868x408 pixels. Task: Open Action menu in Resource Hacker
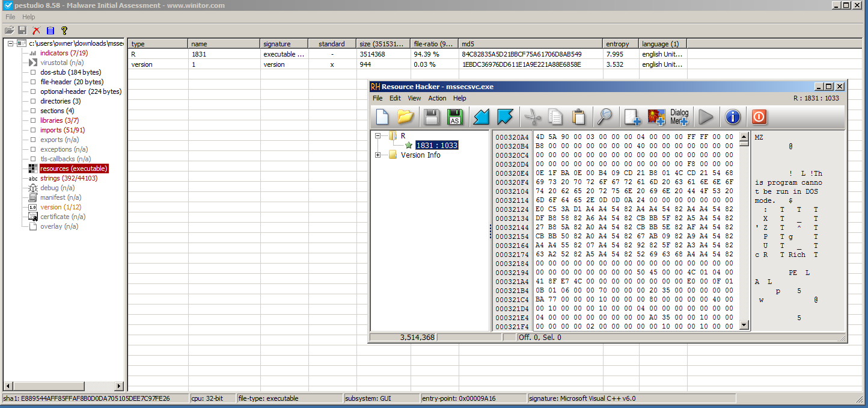coord(437,98)
